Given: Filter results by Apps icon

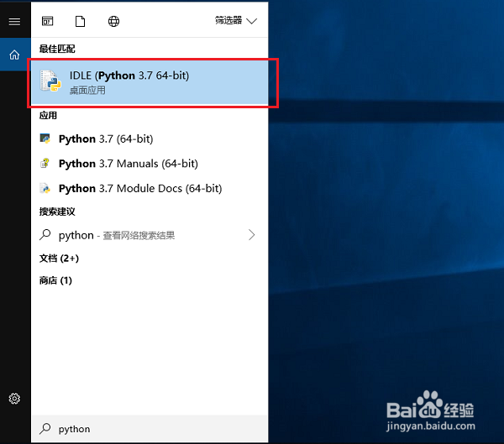Looking at the screenshot, I should (48, 22).
